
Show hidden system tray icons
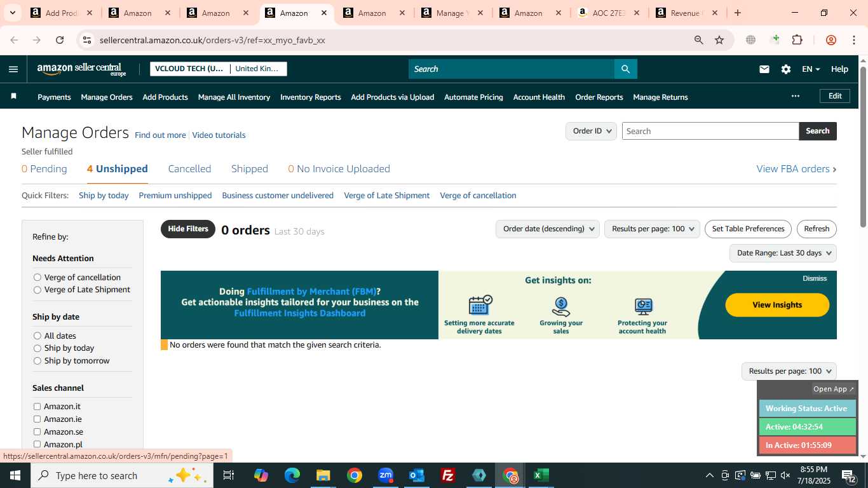[709, 475]
